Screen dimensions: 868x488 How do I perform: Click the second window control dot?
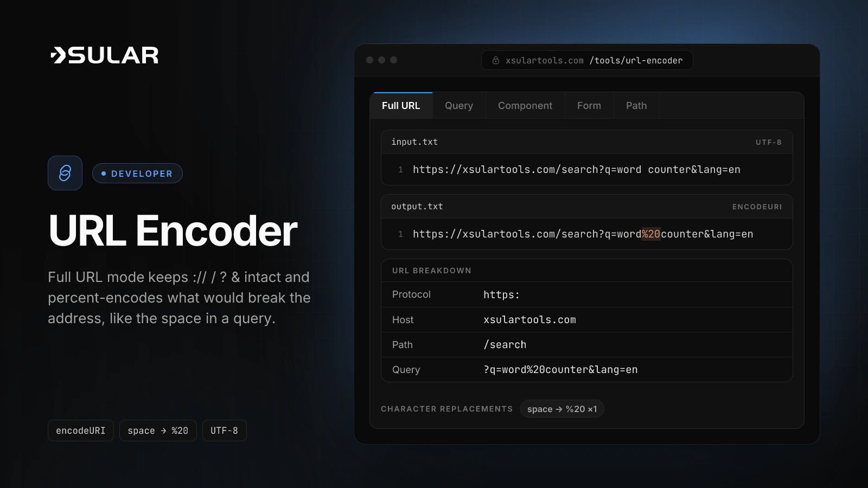click(382, 60)
